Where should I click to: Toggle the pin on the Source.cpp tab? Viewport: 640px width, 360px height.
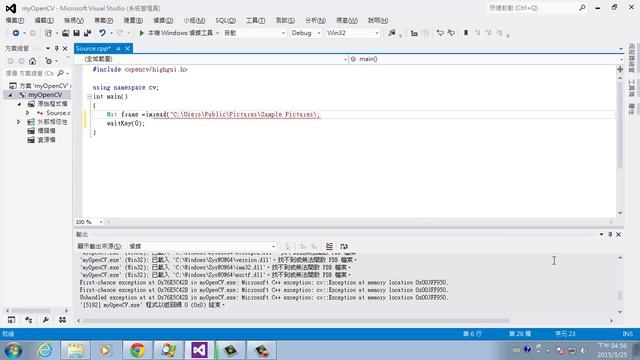click(x=118, y=48)
